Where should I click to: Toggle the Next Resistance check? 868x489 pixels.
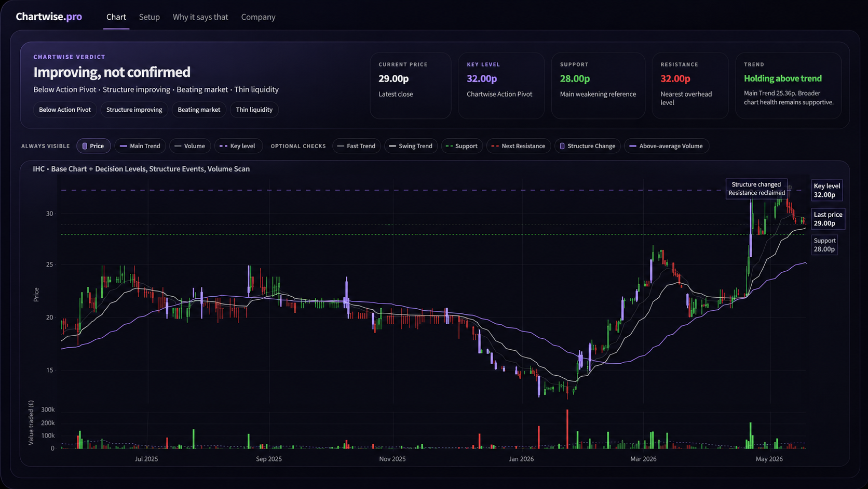519,146
